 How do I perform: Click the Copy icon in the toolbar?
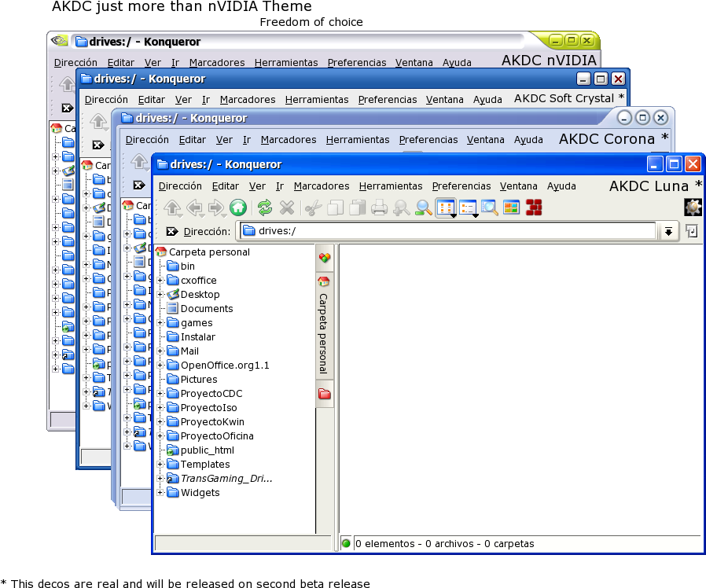click(x=335, y=208)
